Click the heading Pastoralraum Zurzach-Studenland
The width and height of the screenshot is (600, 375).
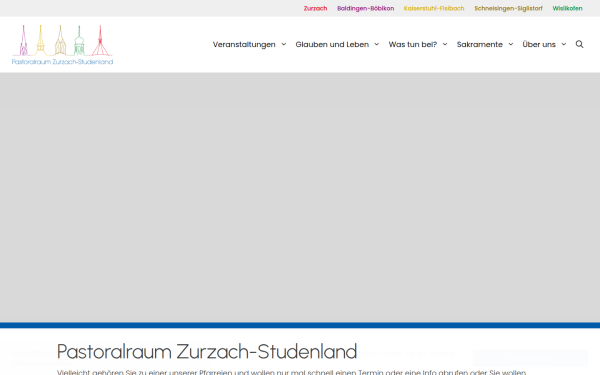(x=207, y=351)
